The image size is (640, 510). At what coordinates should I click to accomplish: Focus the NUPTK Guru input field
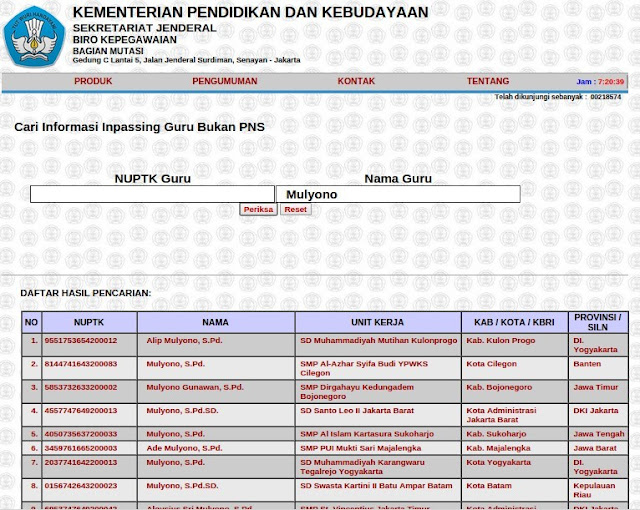152,194
